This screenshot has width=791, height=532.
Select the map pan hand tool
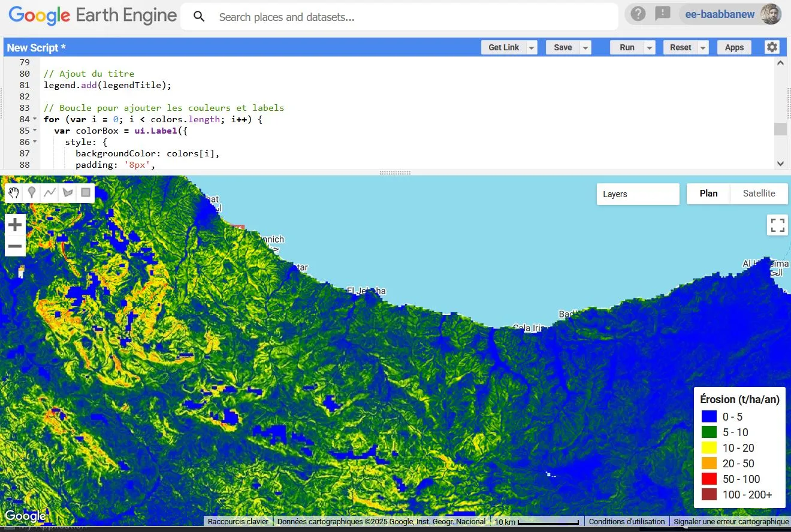click(x=14, y=193)
